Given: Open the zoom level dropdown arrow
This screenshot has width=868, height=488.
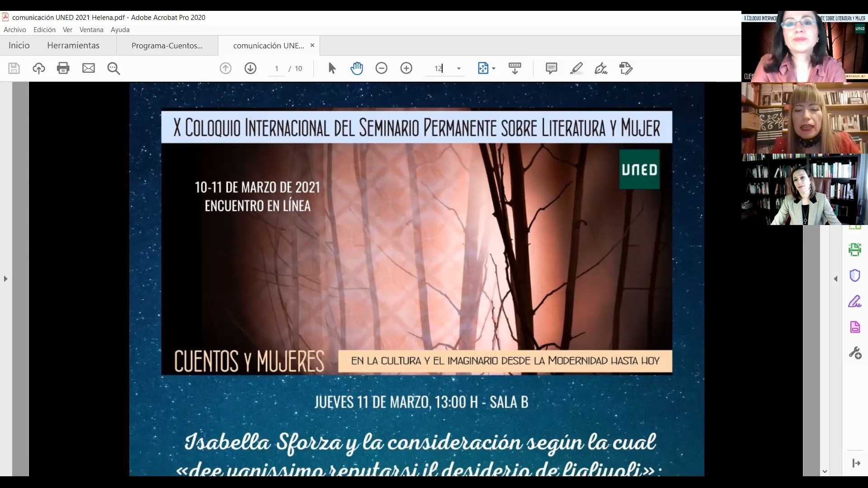Looking at the screenshot, I should click(459, 69).
